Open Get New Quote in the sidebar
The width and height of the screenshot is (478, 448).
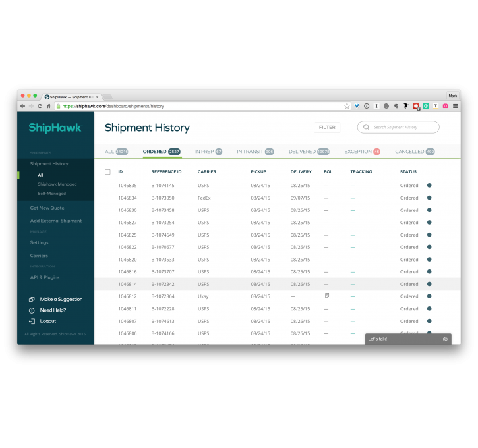47,208
